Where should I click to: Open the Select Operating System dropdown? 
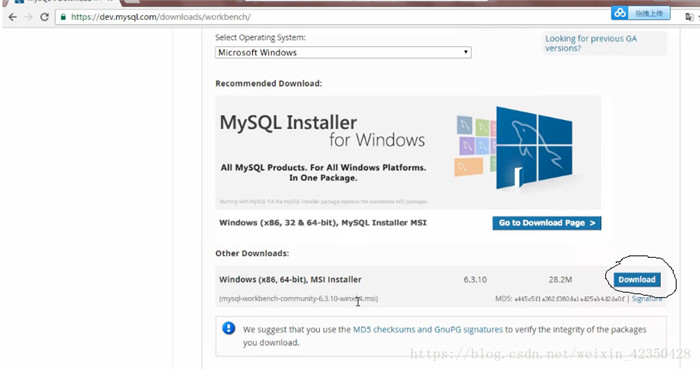click(343, 52)
